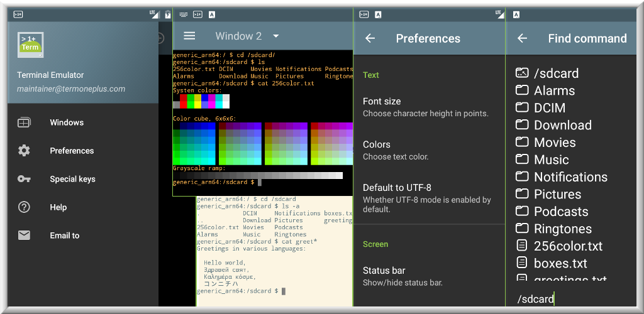The image size is (644, 314).
Task: Click the dark terminal prompt line
Action: 217,182
